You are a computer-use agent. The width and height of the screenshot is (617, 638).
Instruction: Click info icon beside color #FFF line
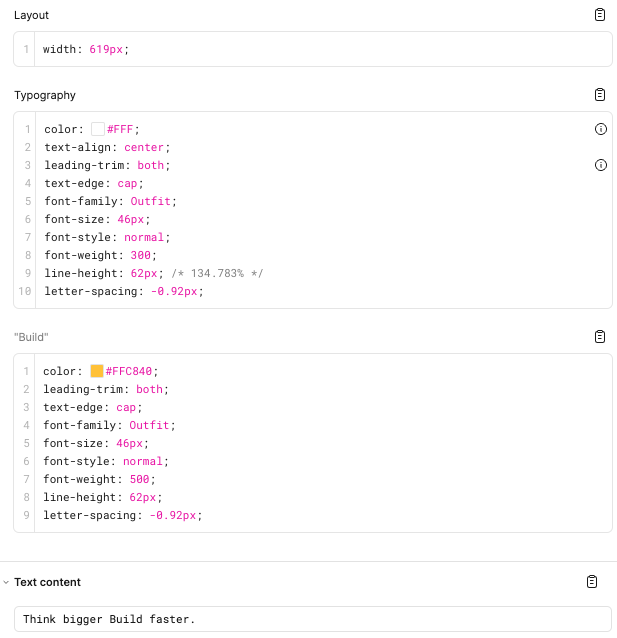click(x=601, y=129)
